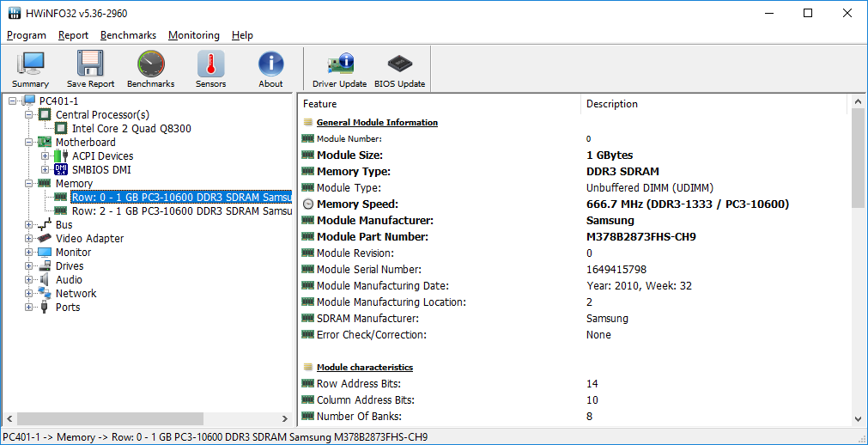
Task: Click the Memory Type DDR3 SDRAM value
Action: click(x=622, y=171)
